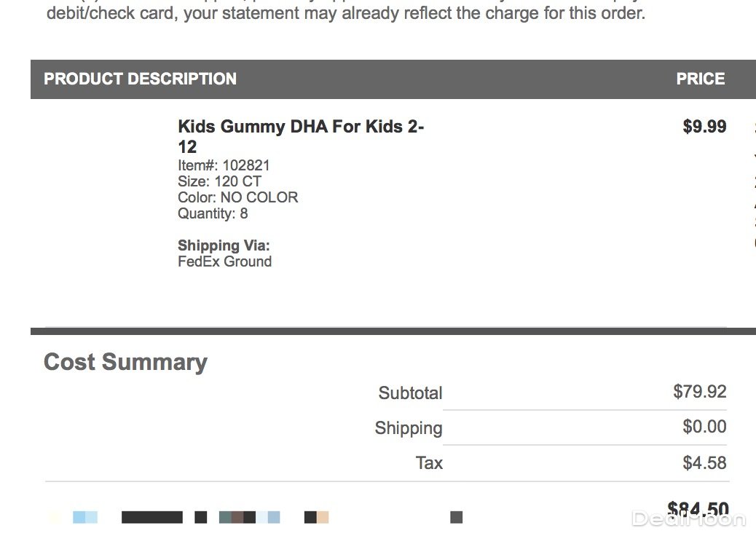Click the $84.50 order total
The height and width of the screenshot is (536, 756).
[x=697, y=508]
